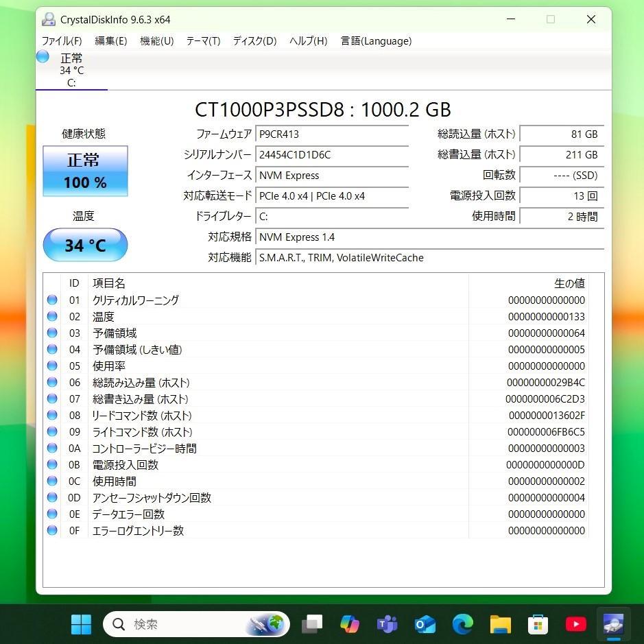Click raw value 0000000006C2D3
644x644 pixels.
pos(545,398)
